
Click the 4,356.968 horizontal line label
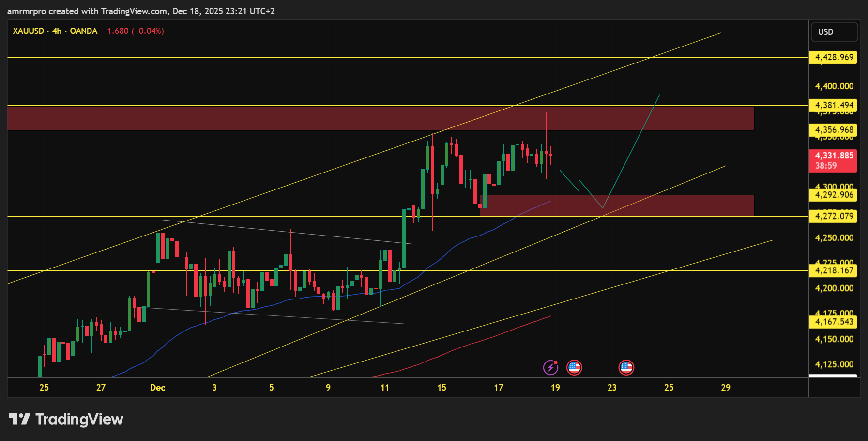pyautogui.click(x=834, y=130)
